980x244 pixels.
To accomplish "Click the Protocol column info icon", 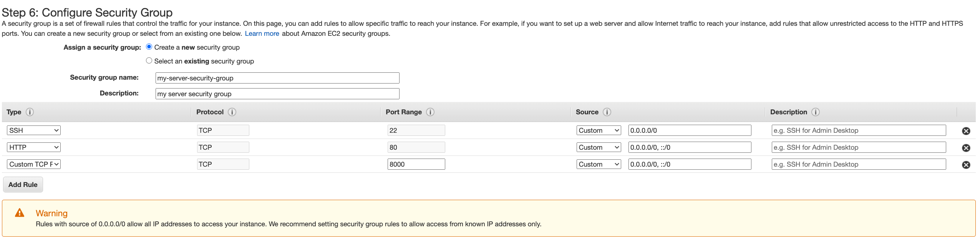I will point(232,112).
